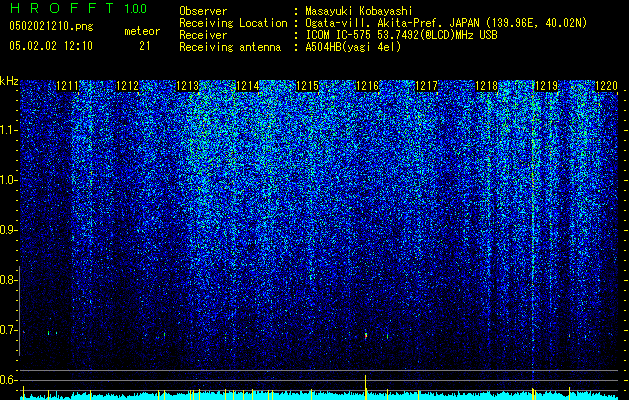Click the 1.0 frequency axis label
Screen dimensions: 629x400
tap(8, 180)
